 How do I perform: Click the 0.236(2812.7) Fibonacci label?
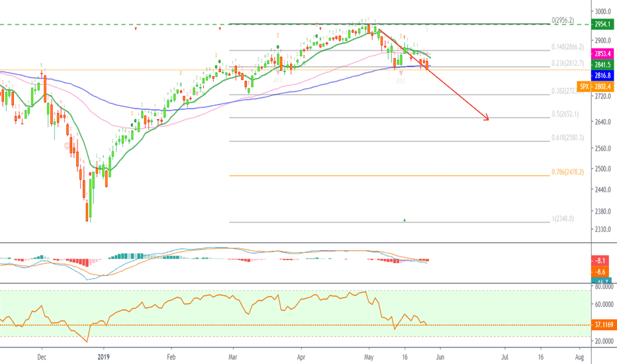click(x=567, y=63)
